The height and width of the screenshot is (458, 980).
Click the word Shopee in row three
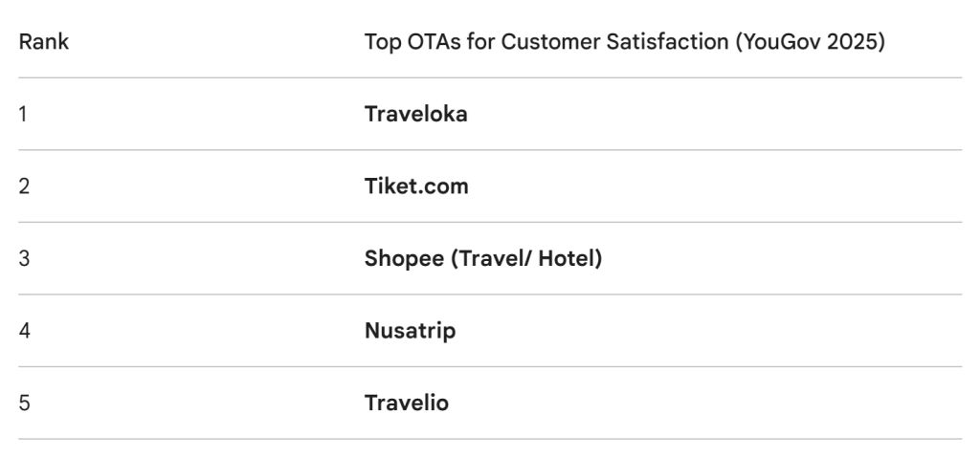coord(397,259)
